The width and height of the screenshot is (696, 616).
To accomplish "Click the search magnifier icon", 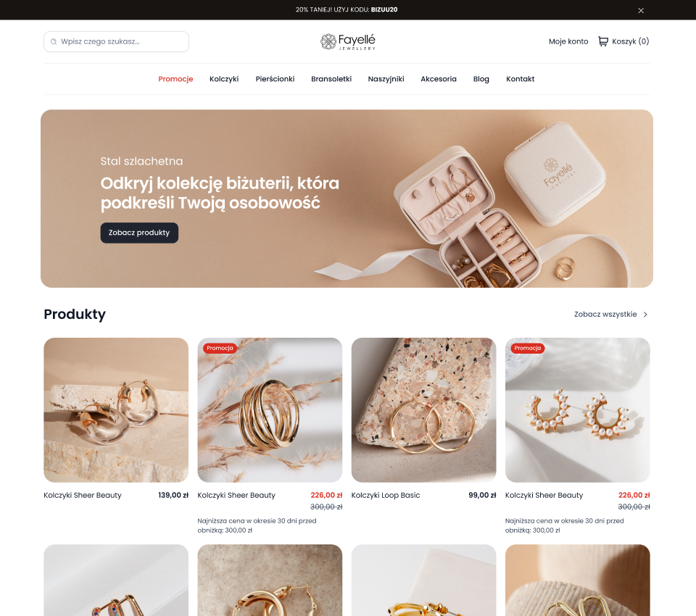I will [x=54, y=42].
